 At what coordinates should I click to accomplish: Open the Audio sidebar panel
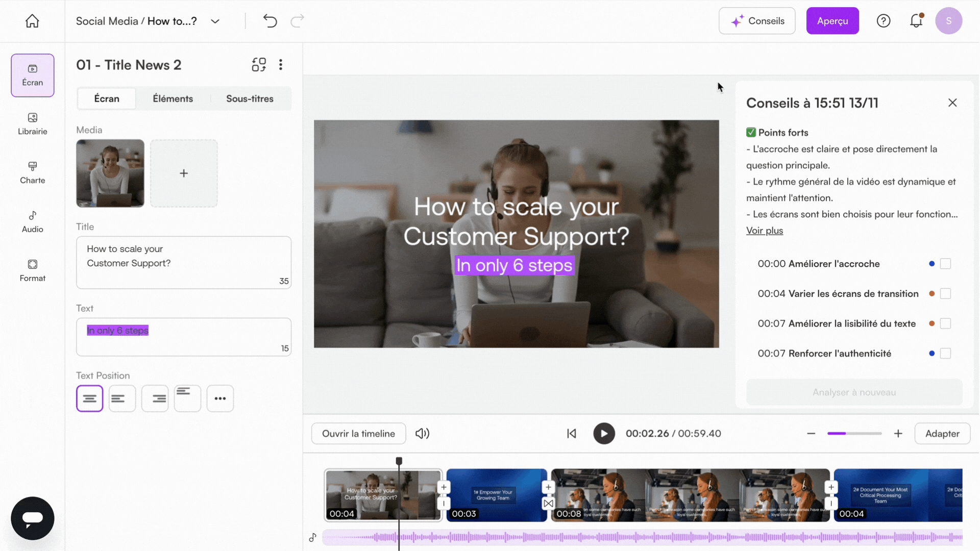32,222
